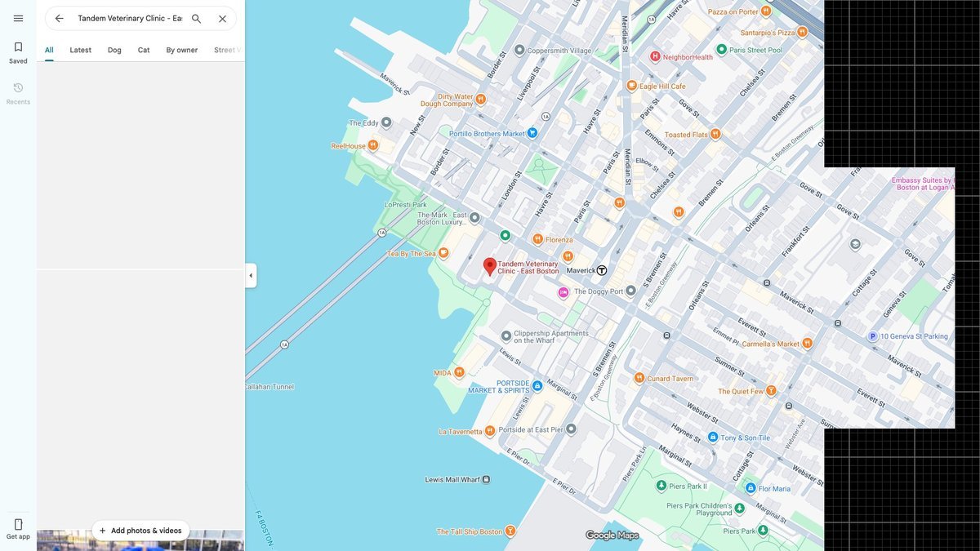Clear the search with X icon
Image resolution: width=980 pixels, height=551 pixels.
[x=222, y=18]
